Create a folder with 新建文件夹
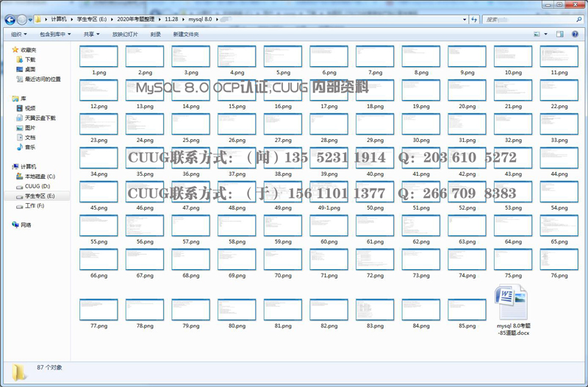588x387 pixels. [186, 34]
